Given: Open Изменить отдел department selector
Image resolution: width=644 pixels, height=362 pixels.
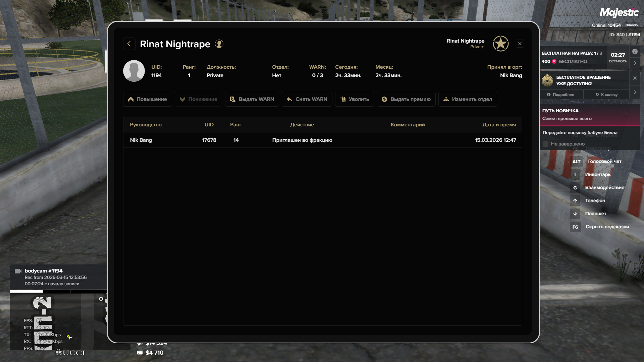Looking at the screenshot, I should click(467, 99).
